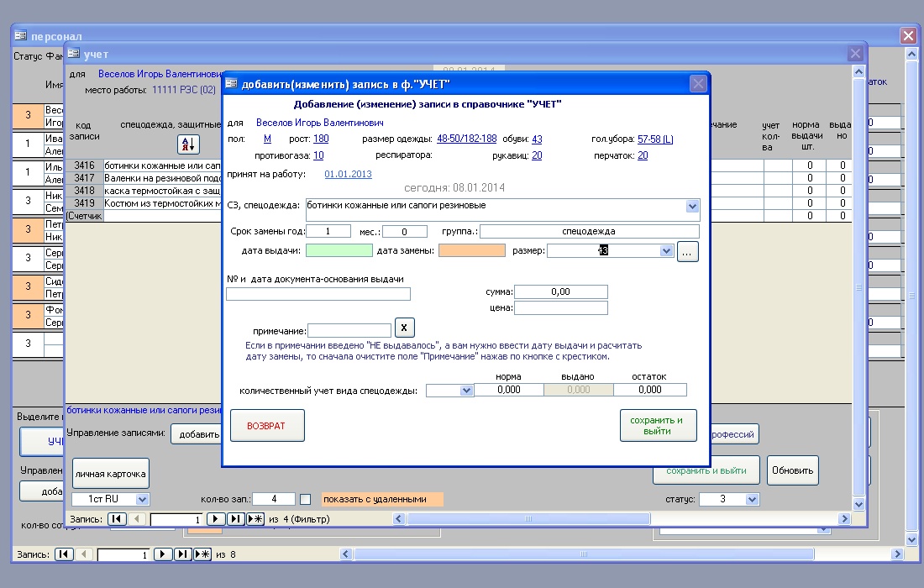Go to next record in учет navigator
Viewport: 924px width, 588px height.
tap(216, 519)
